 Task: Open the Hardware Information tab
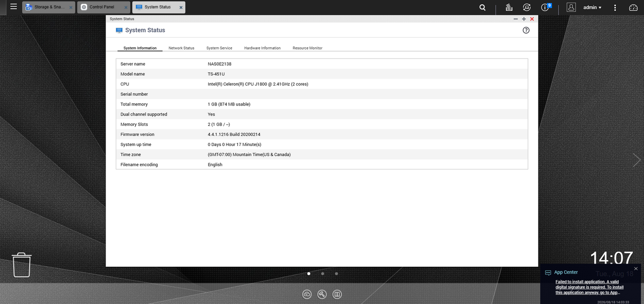(x=262, y=48)
